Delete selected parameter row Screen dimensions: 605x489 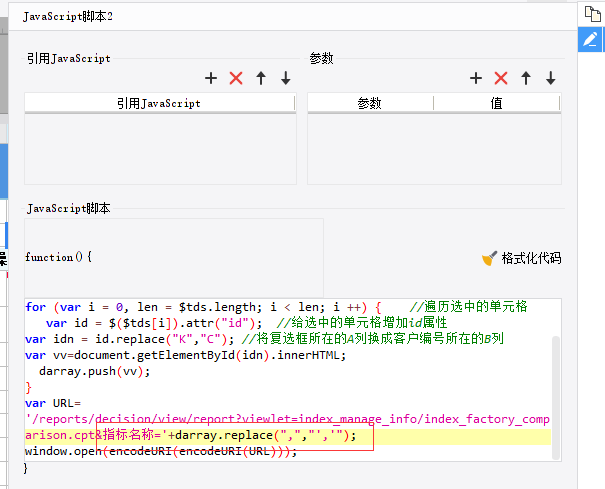501,78
